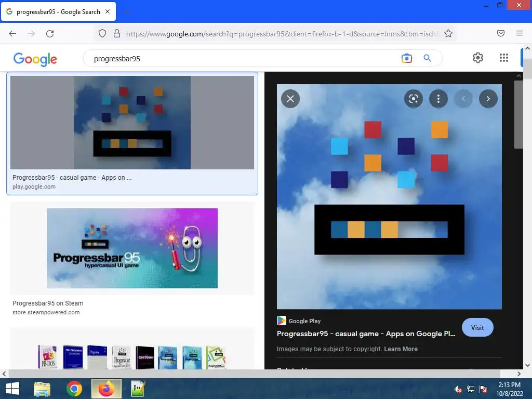Open File Explorer from taskbar
Screen dimensions: 532x399
(x=42, y=389)
